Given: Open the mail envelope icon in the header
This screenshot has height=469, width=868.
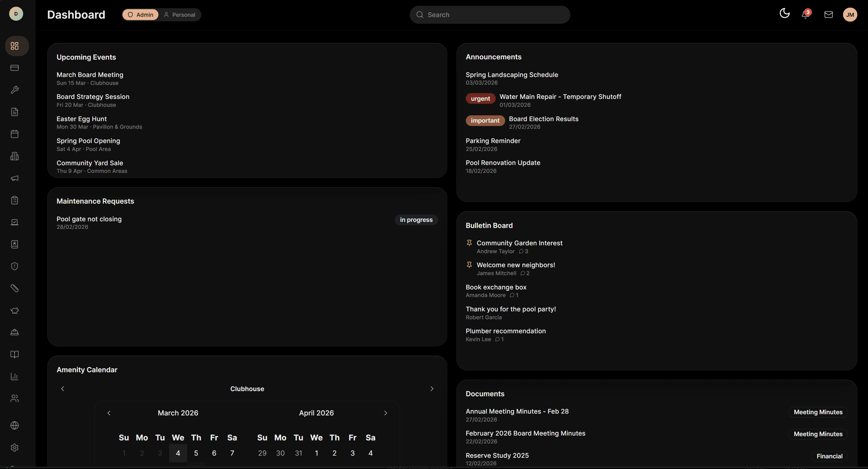Looking at the screenshot, I should pos(829,15).
